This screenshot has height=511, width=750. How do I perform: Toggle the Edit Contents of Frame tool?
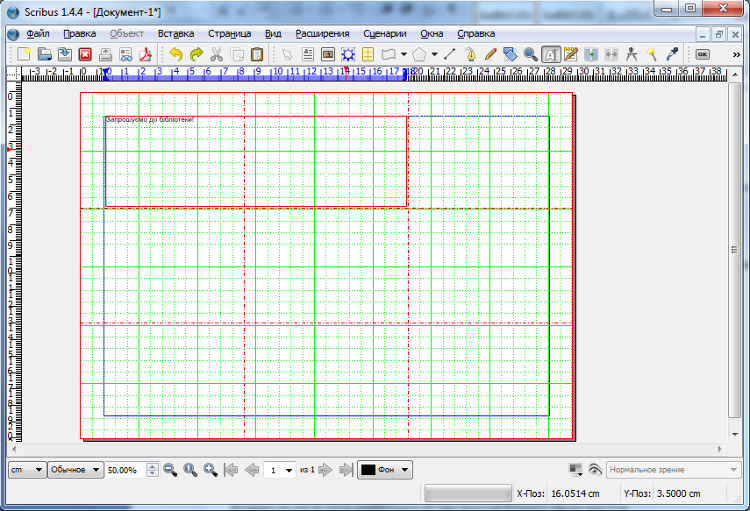click(551, 54)
